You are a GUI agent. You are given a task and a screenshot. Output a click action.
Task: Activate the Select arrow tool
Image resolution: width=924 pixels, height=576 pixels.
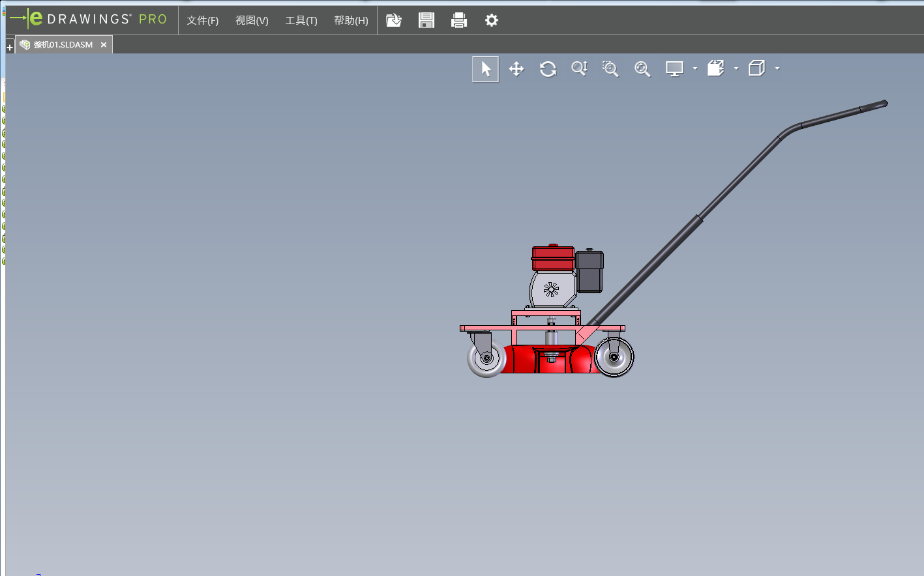click(x=486, y=69)
